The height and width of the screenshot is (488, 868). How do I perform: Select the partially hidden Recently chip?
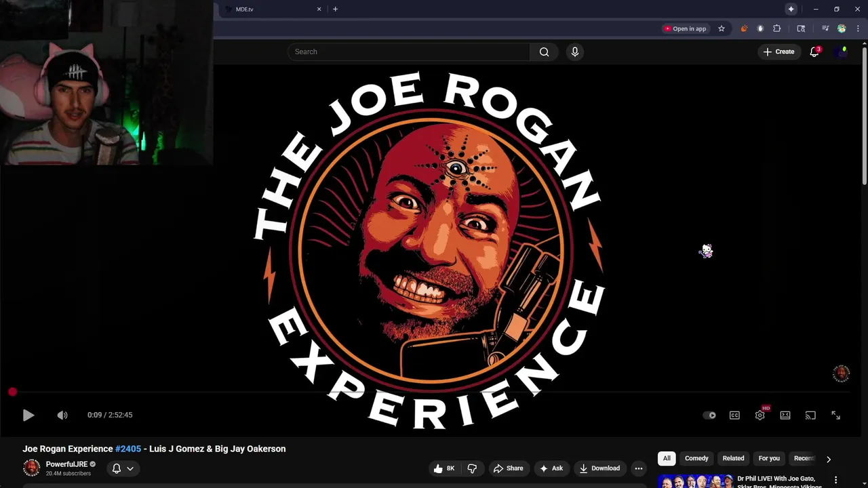point(804,458)
